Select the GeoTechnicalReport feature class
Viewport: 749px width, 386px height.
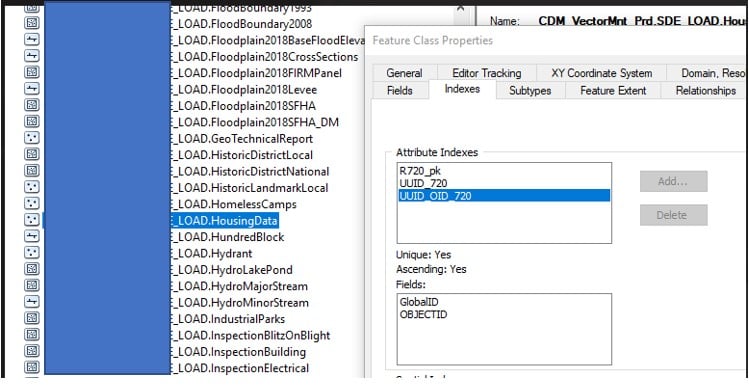(241, 139)
